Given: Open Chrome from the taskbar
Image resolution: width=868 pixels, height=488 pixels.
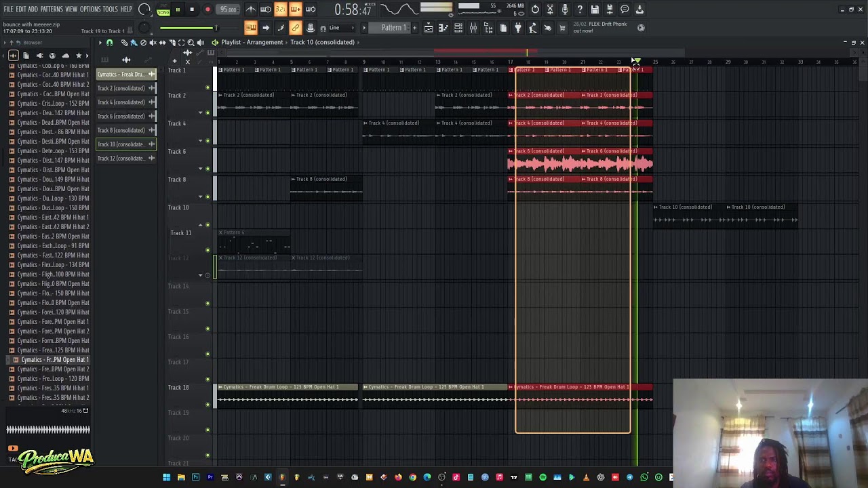Looking at the screenshot, I should (412, 478).
